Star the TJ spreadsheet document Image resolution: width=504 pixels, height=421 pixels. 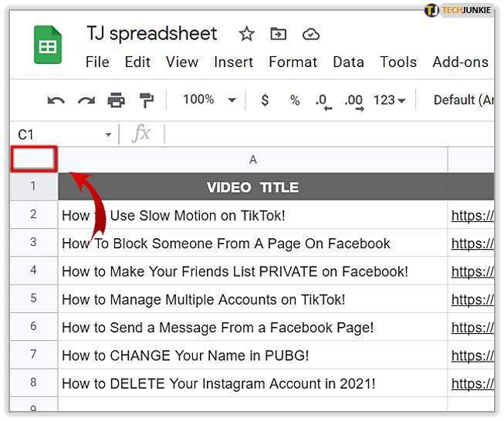(x=246, y=34)
